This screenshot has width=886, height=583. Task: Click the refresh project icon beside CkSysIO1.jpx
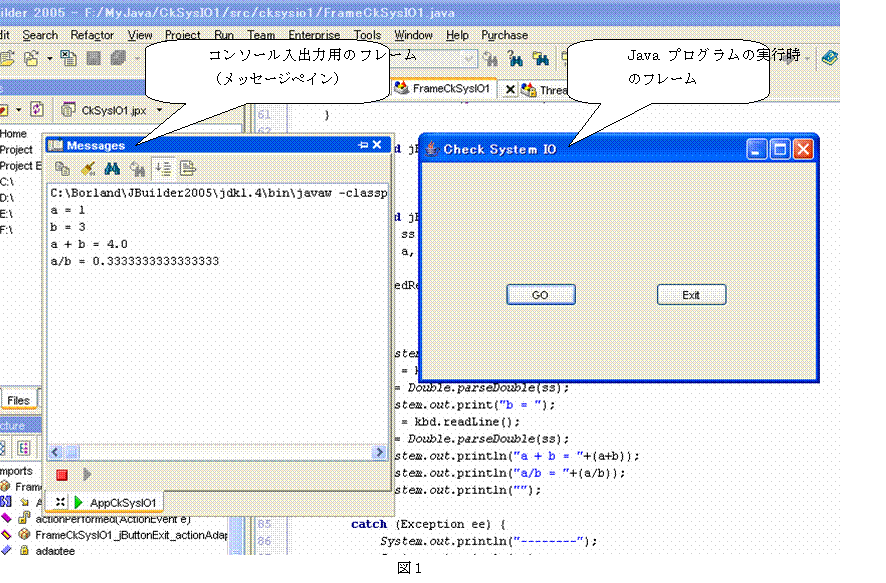pyautogui.click(x=36, y=109)
